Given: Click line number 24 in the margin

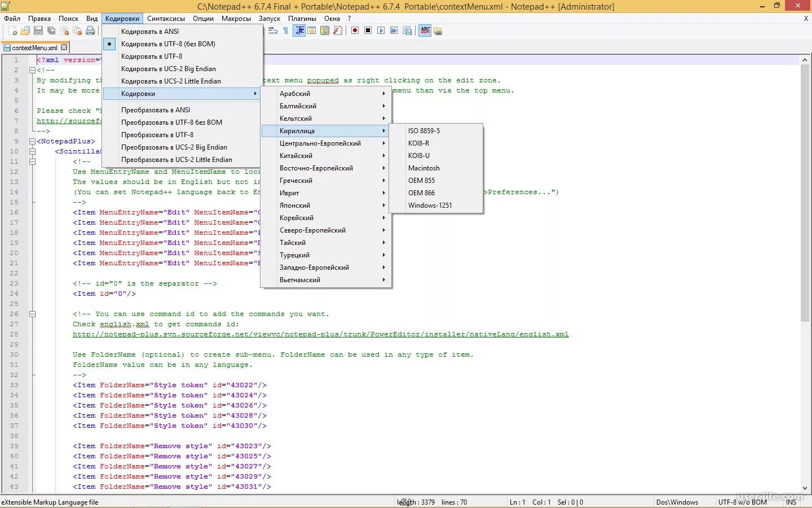Looking at the screenshot, I should [x=14, y=294].
